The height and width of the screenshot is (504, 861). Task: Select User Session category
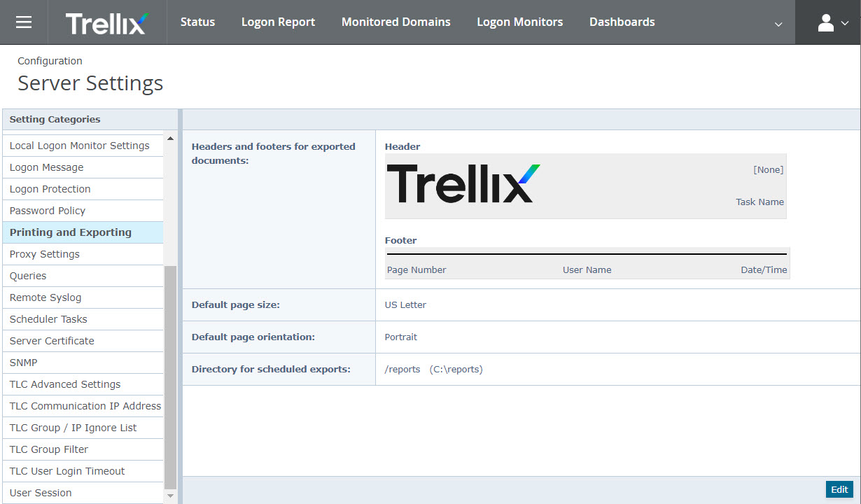click(83, 493)
